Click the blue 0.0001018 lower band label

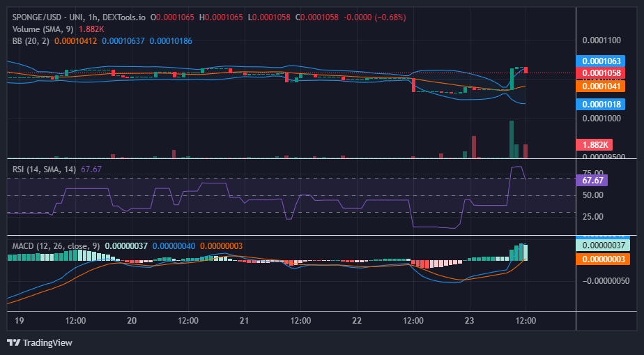[x=601, y=104]
